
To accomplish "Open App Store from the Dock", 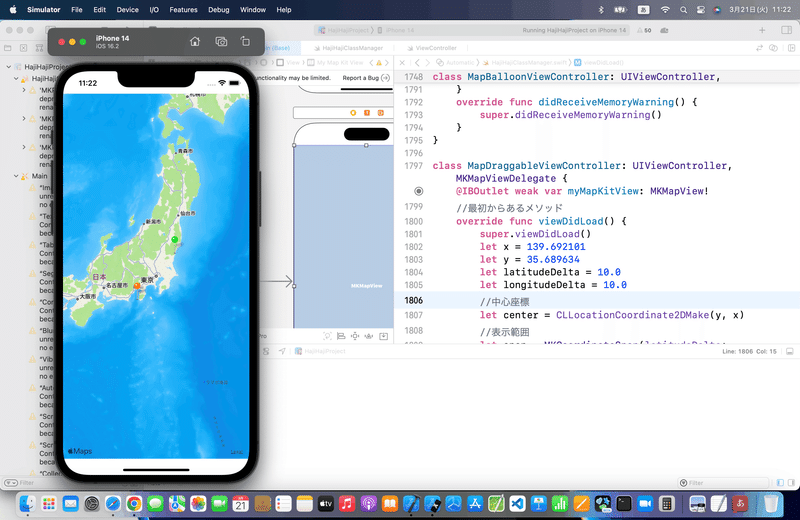I will pyautogui.click(x=475, y=504).
